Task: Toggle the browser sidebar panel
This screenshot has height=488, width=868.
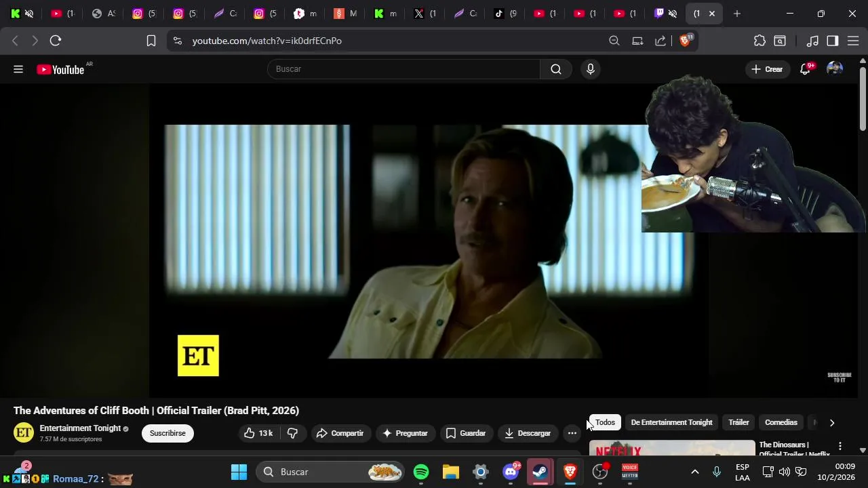Action: (833, 41)
